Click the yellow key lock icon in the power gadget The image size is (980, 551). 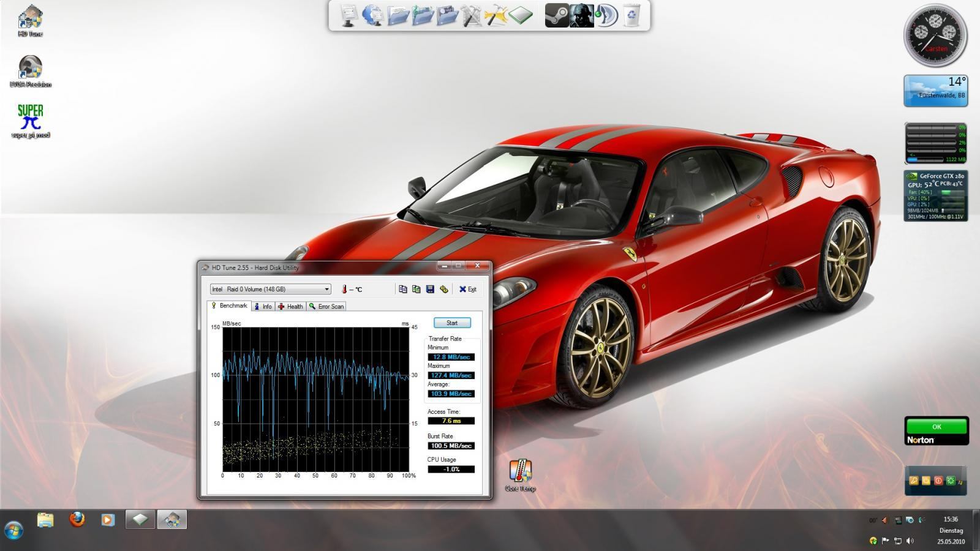point(914,481)
